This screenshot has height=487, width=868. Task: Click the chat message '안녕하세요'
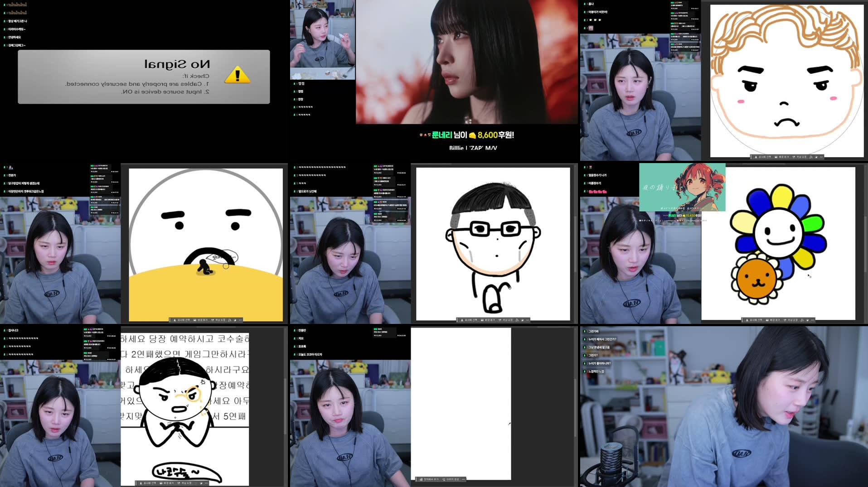point(15,37)
